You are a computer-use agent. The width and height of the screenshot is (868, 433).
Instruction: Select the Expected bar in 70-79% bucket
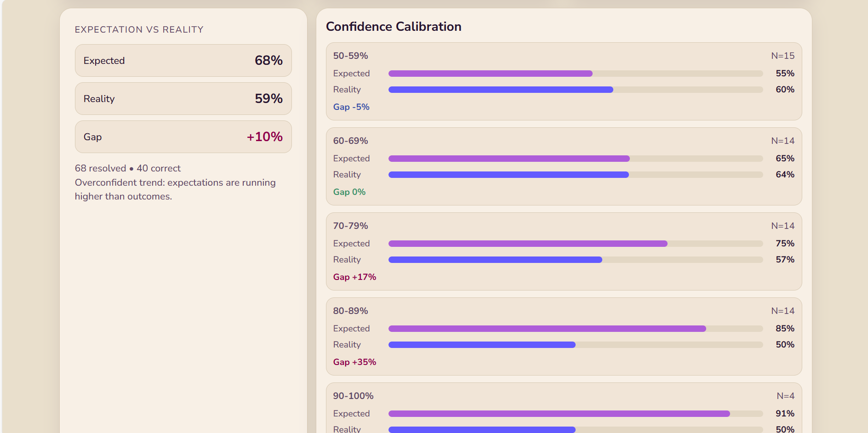pyautogui.click(x=576, y=244)
